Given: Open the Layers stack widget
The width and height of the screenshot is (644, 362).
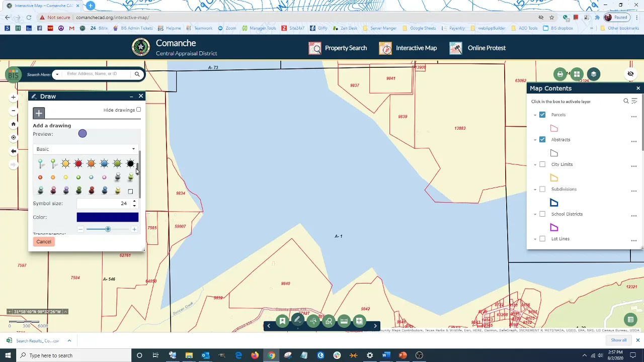Looking at the screenshot, I should (594, 74).
